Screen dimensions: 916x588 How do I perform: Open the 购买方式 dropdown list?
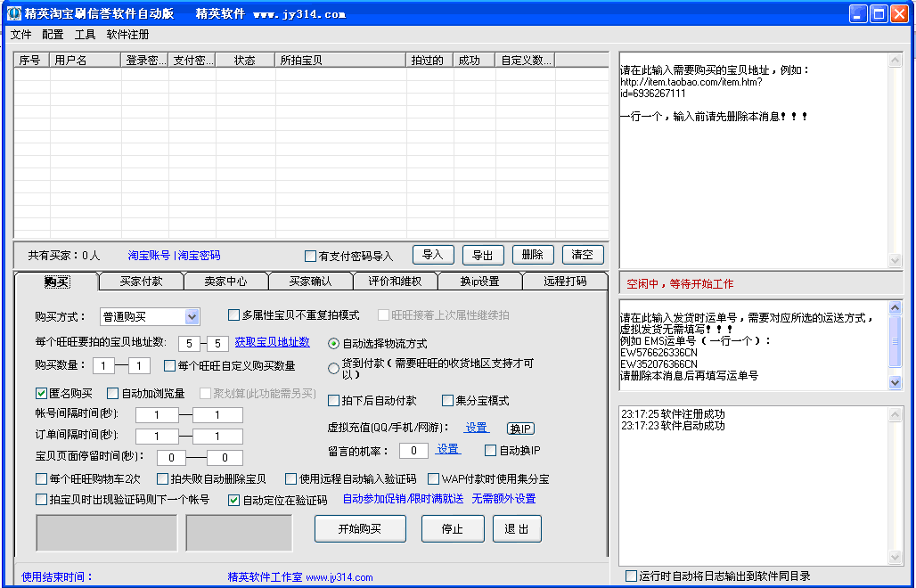point(192,316)
